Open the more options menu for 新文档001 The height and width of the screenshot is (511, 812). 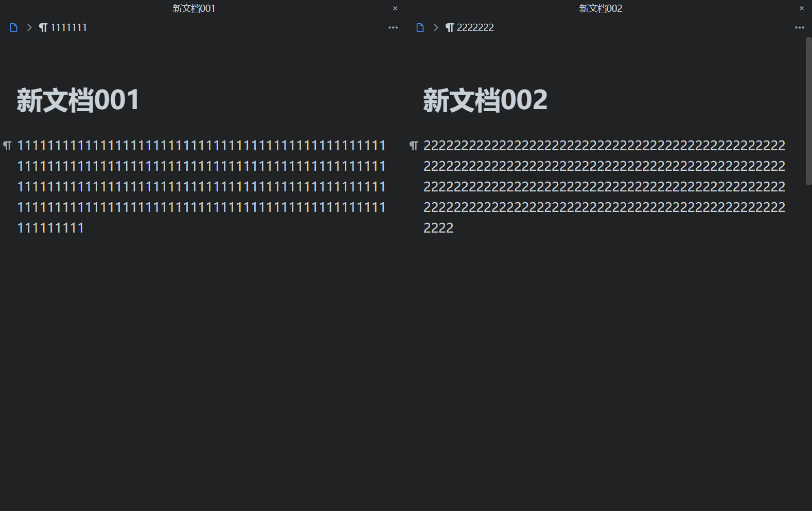[393, 28]
